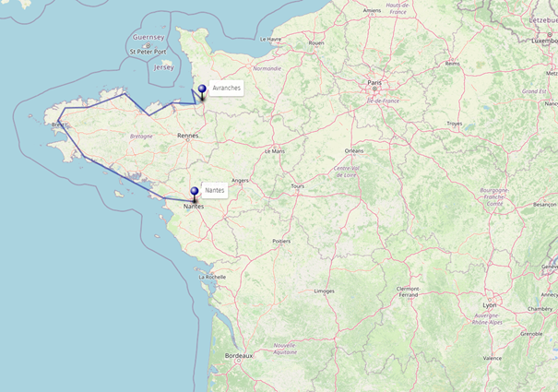Click the Poitiers city label
Image resolution: width=558 pixels, height=392 pixels.
coord(281,241)
